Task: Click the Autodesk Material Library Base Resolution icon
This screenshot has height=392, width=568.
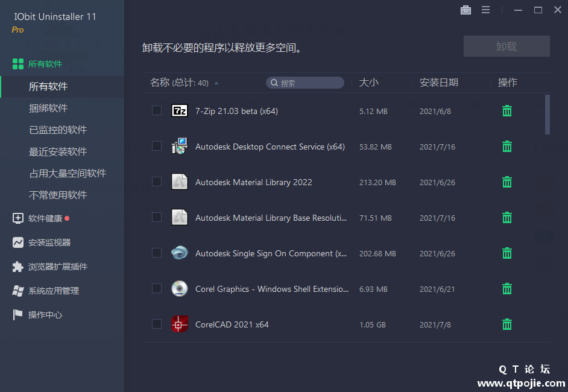Action: (x=179, y=217)
